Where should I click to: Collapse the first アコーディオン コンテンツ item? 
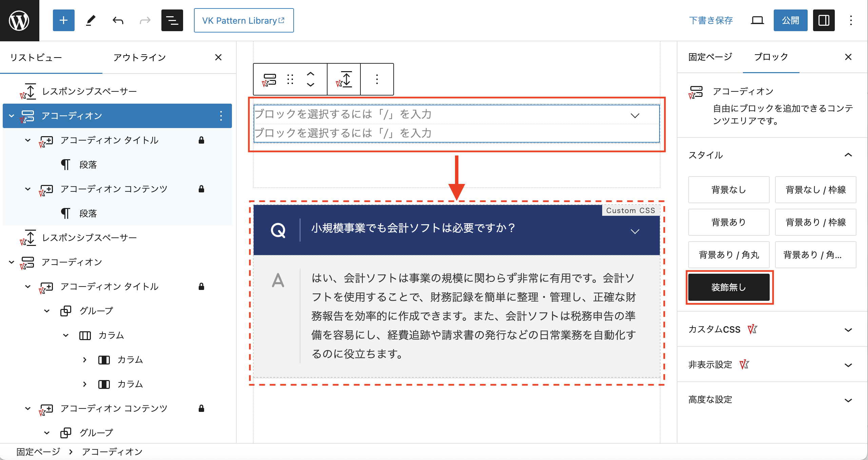28,189
